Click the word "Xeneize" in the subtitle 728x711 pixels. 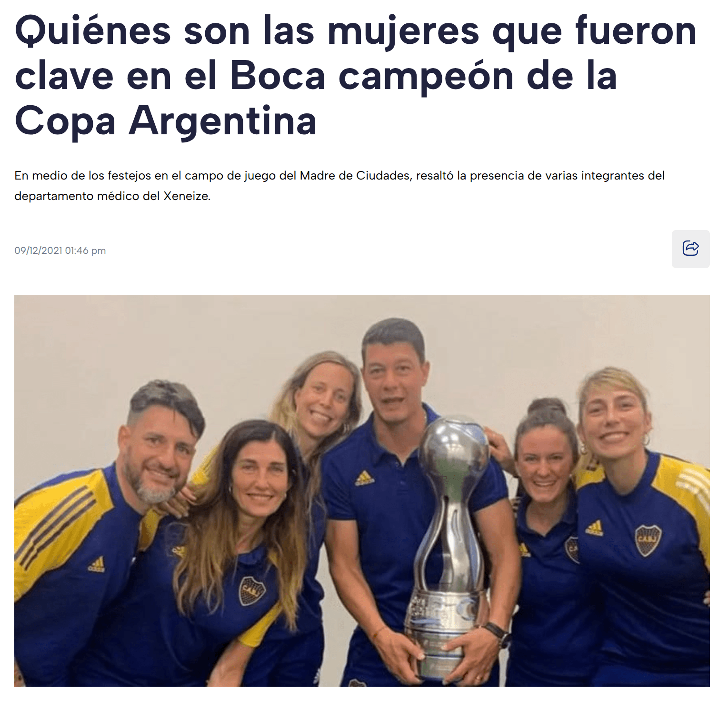[187, 196]
